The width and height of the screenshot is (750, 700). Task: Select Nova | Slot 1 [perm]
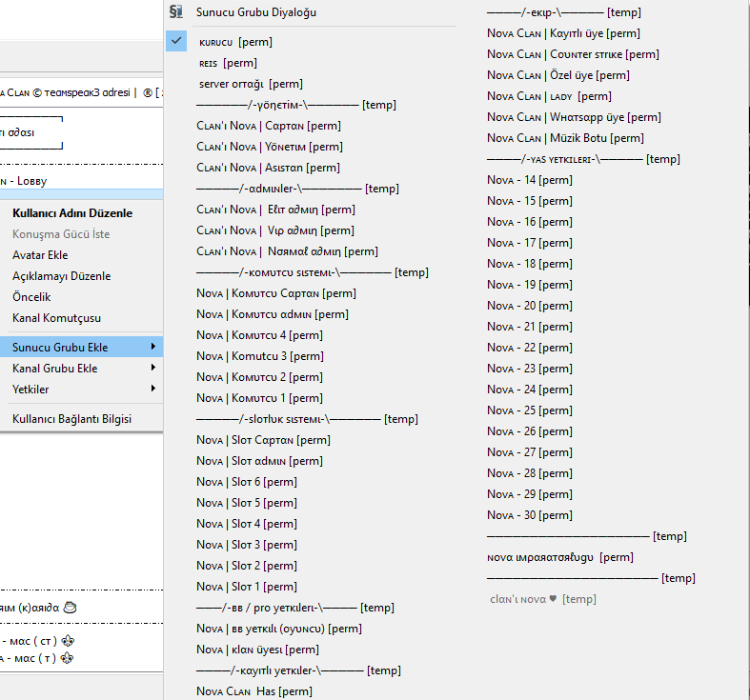click(x=246, y=587)
